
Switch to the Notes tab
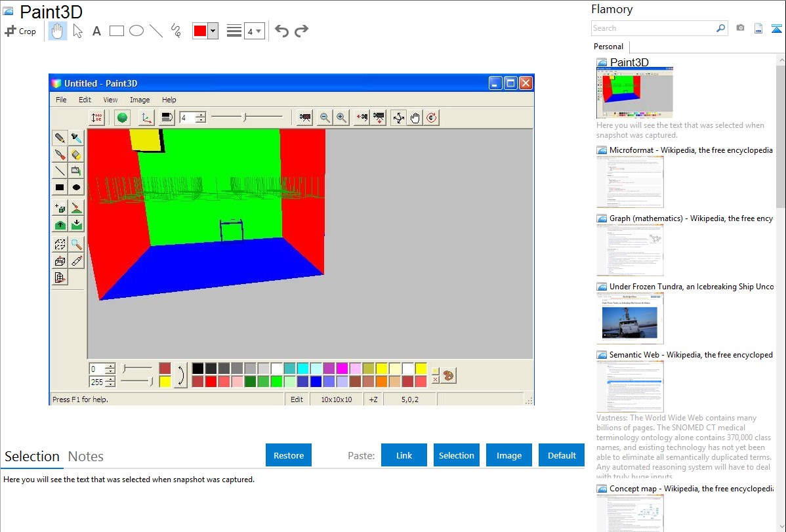pyautogui.click(x=86, y=457)
